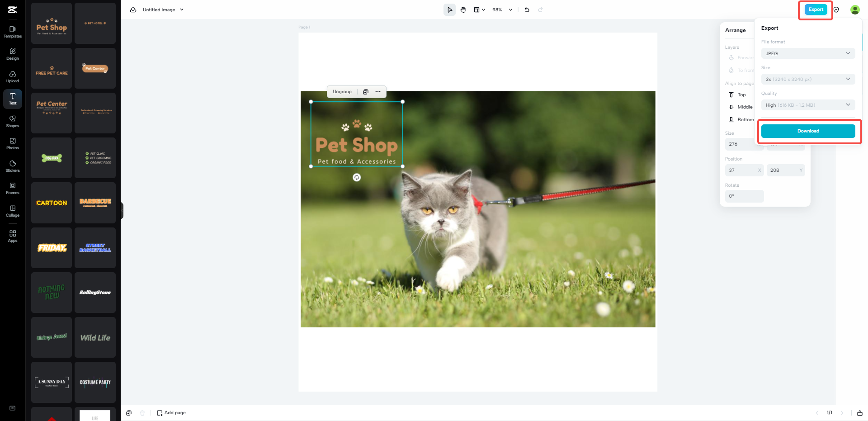The height and width of the screenshot is (421, 868).
Task: Open the 98% zoom level dropdown
Action: point(502,9)
